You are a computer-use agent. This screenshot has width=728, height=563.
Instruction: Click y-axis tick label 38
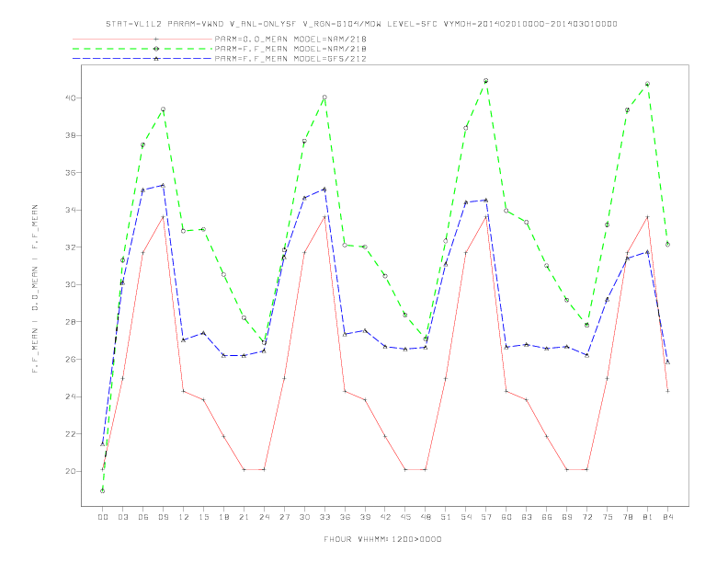pyautogui.click(x=71, y=135)
